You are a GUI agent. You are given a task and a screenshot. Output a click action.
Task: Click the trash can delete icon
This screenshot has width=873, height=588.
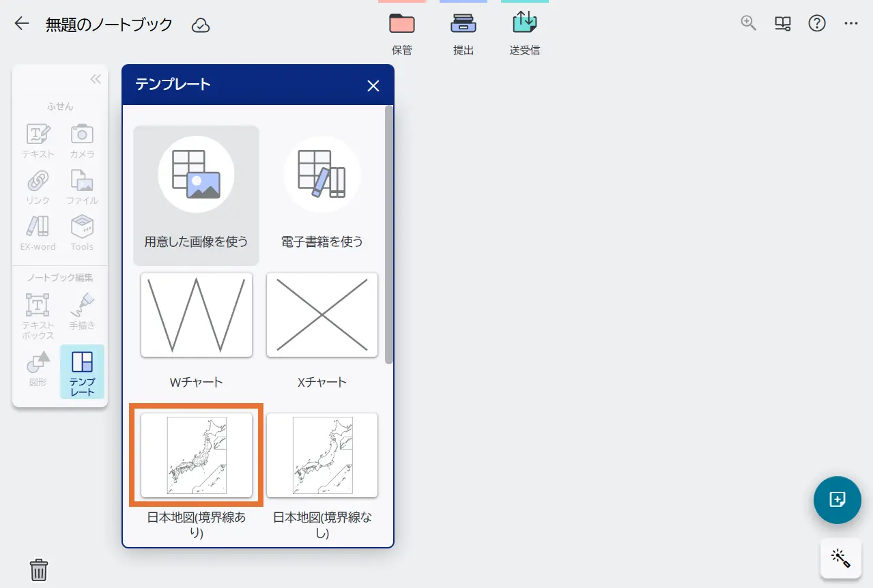tap(39, 569)
